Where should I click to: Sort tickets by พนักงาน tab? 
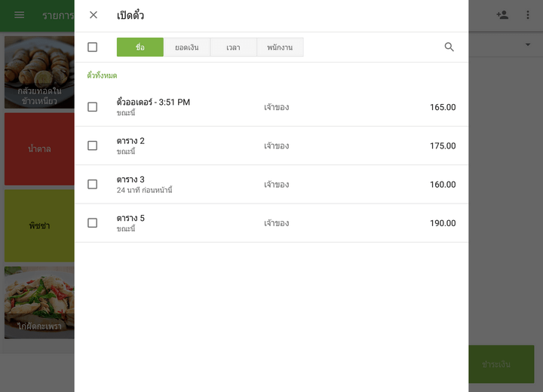pos(280,47)
